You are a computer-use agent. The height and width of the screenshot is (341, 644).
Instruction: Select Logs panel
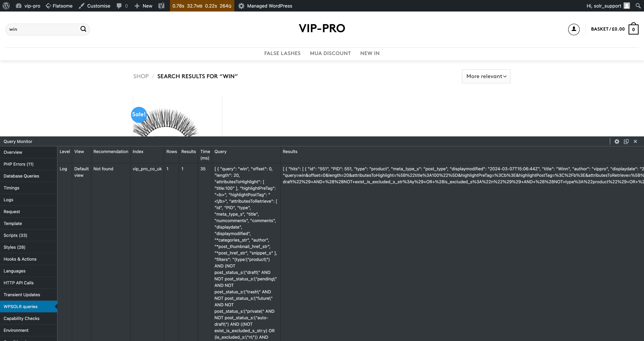point(29,200)
